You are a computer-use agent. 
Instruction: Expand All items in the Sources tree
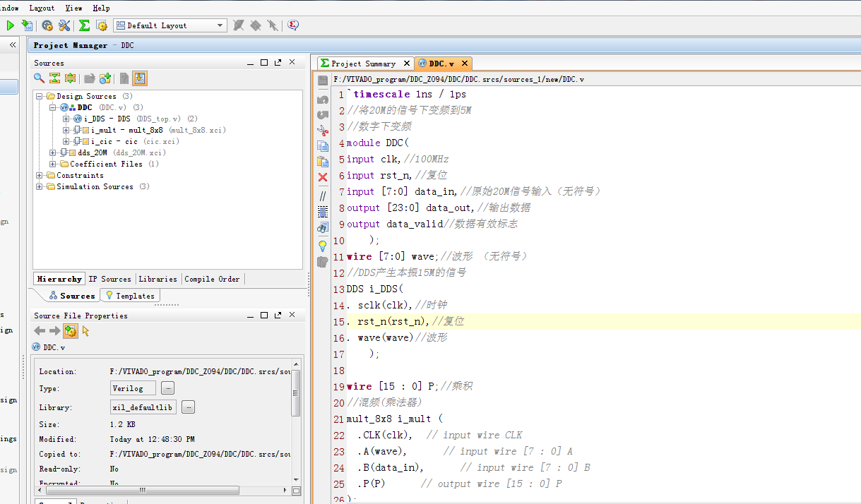point(70,78)
